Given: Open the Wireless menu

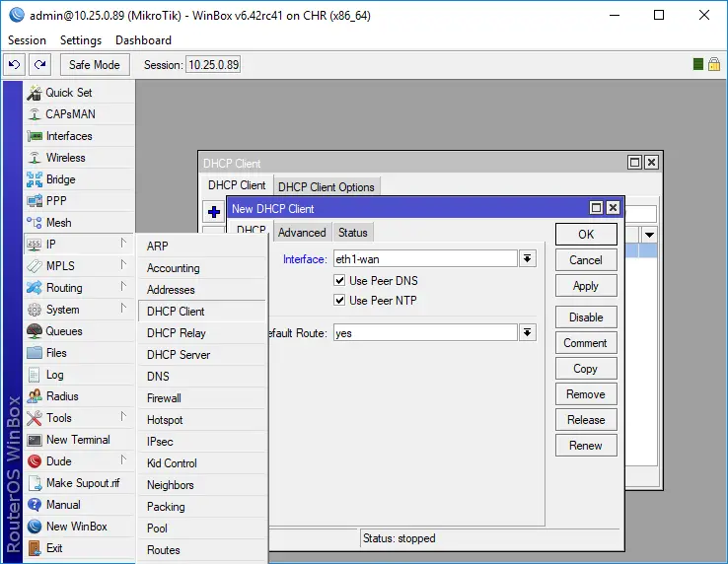Looking at the screenshot, I should (x=79, y=158).
